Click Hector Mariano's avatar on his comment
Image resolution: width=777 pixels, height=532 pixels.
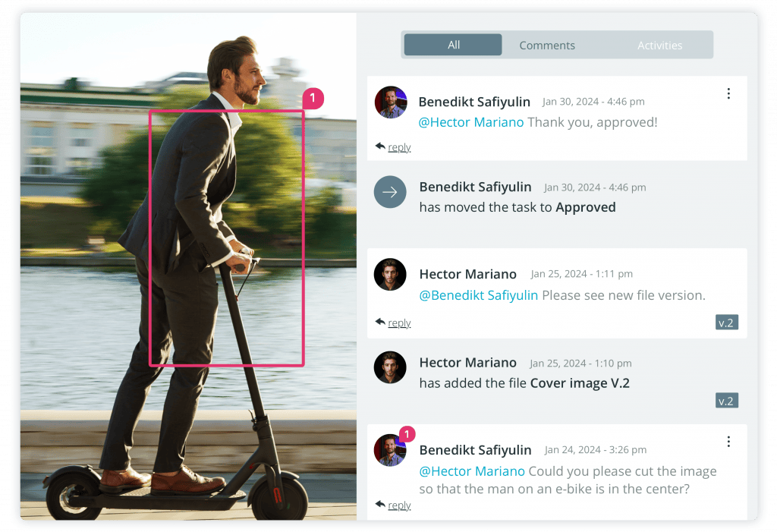(390, 275)
